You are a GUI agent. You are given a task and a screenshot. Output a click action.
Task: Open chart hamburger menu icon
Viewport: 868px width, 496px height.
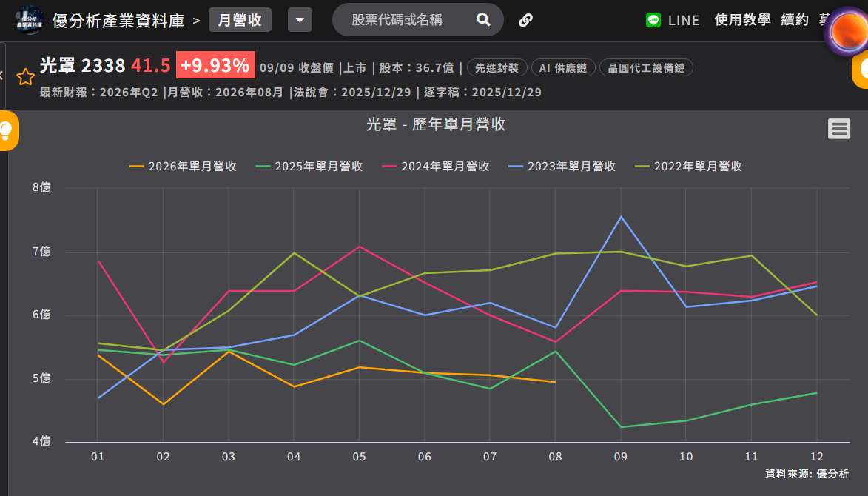[839, 128]
